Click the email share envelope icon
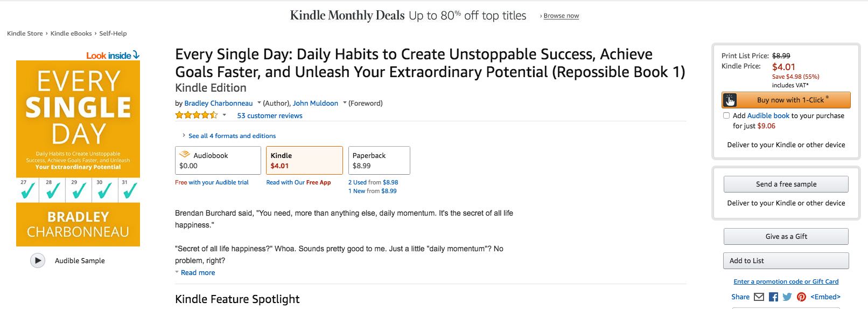Screen dimensions: 868x309 point(759,297)
